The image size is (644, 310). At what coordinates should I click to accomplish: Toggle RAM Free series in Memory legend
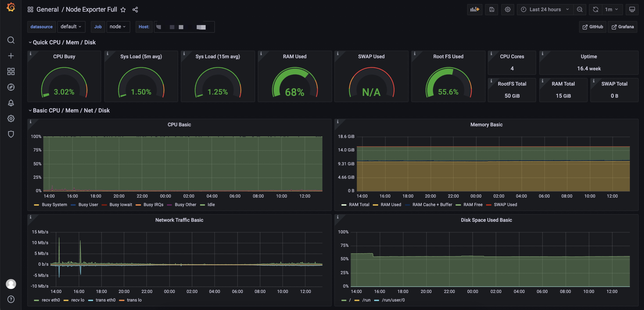pyautogui.click(x=473, y=205)
